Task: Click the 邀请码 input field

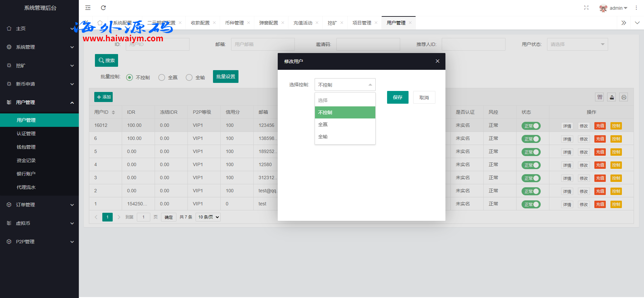Action: [x=368, y=44]
